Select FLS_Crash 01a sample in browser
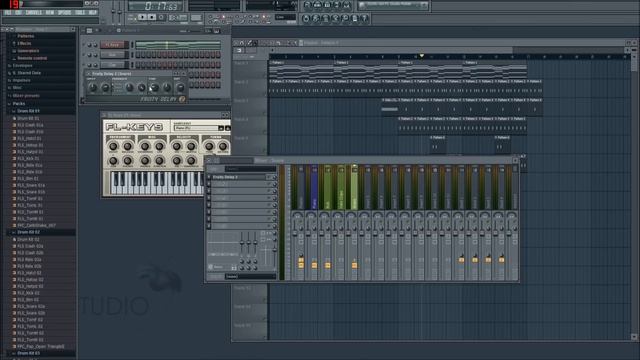This screenshot has width=640, height=360. pos(30,125)
